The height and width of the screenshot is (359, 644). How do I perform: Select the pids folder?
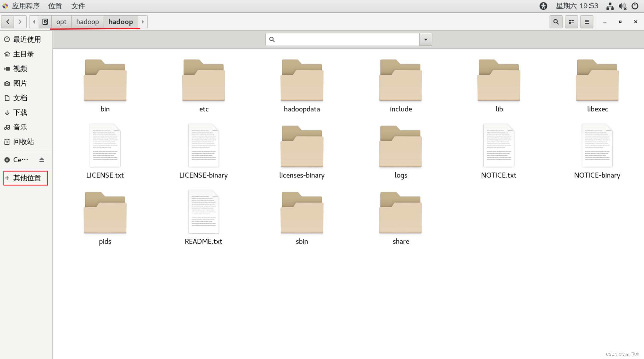(105, 218)
